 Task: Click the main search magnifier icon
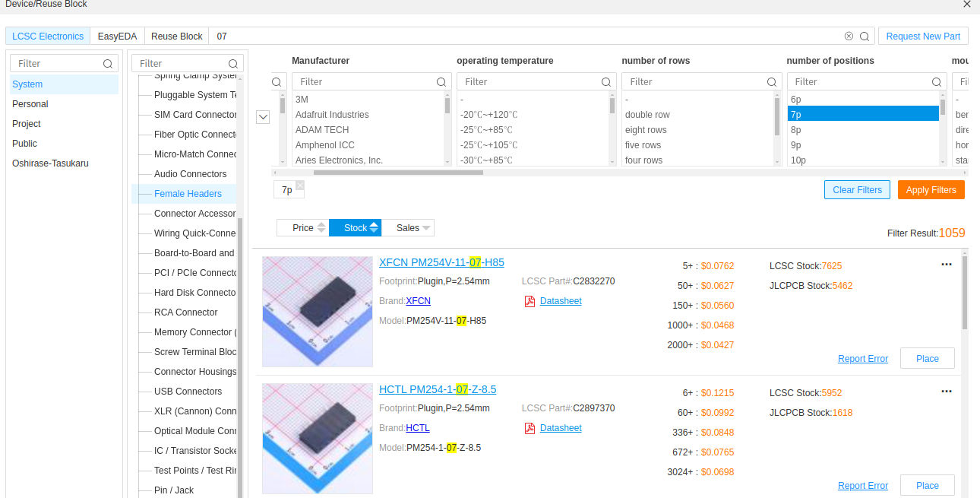[865, 36]
